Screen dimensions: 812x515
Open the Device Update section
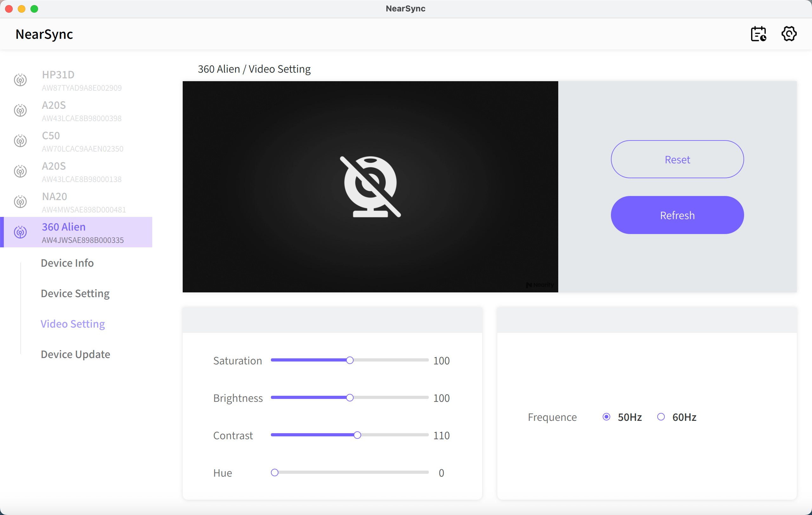pos(75,354)
